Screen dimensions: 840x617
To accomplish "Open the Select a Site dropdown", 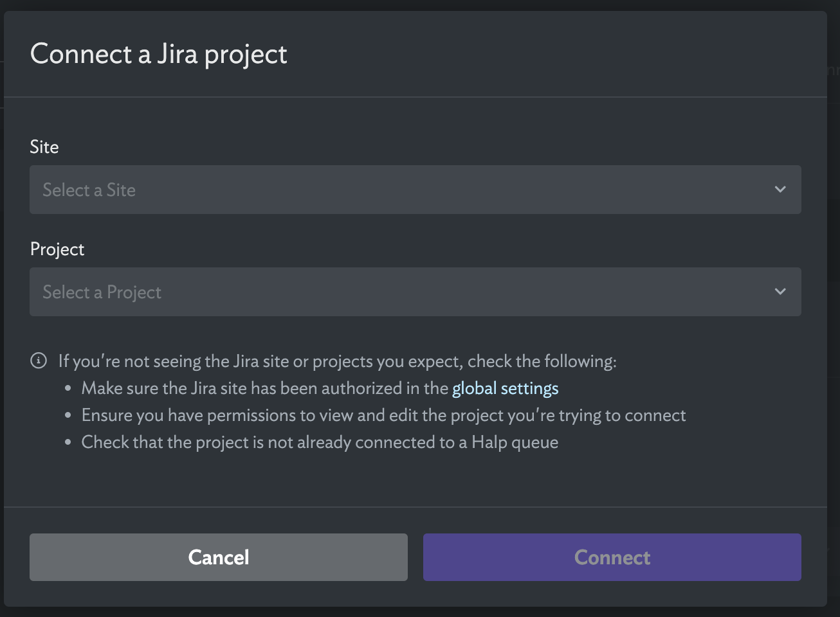I will 415,190.
